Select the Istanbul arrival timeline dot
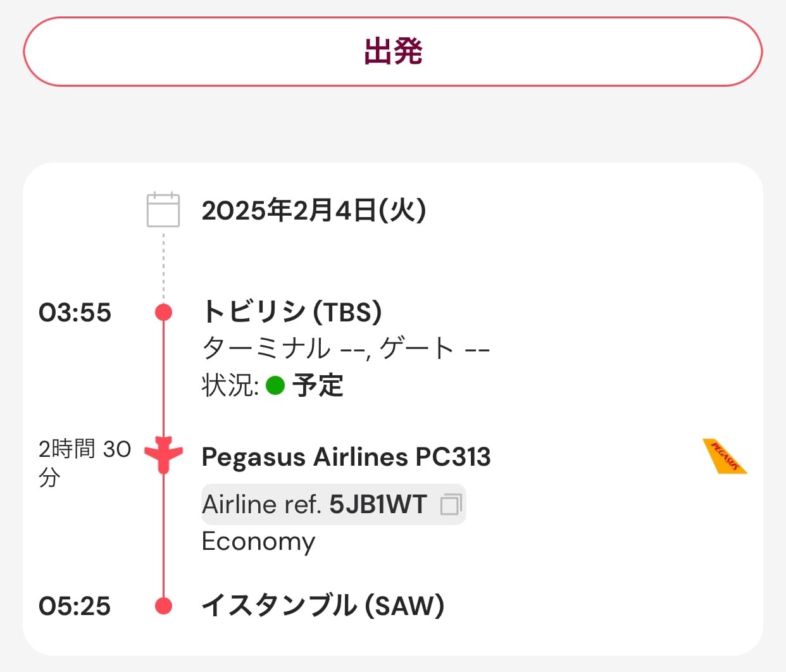 click(x=163, y=606)
